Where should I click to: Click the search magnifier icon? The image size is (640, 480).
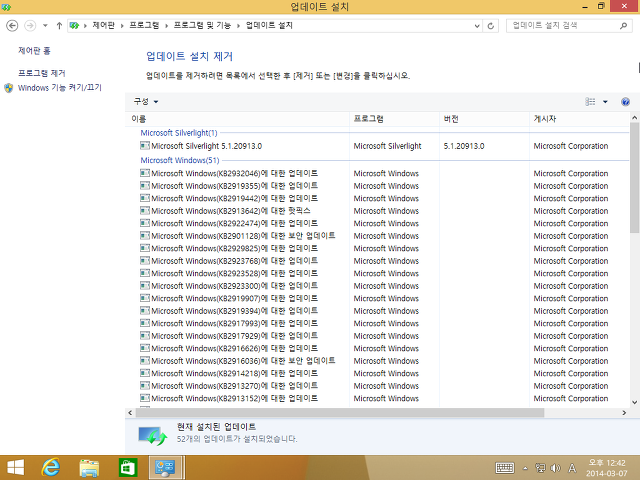pyautogui.click(x=623, y=26)
